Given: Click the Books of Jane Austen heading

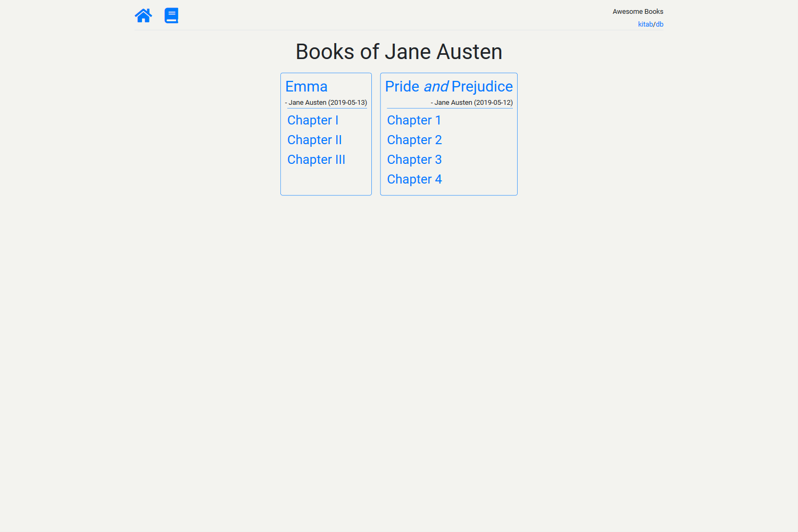Looking at the screenshot, I should coord(399,52).
